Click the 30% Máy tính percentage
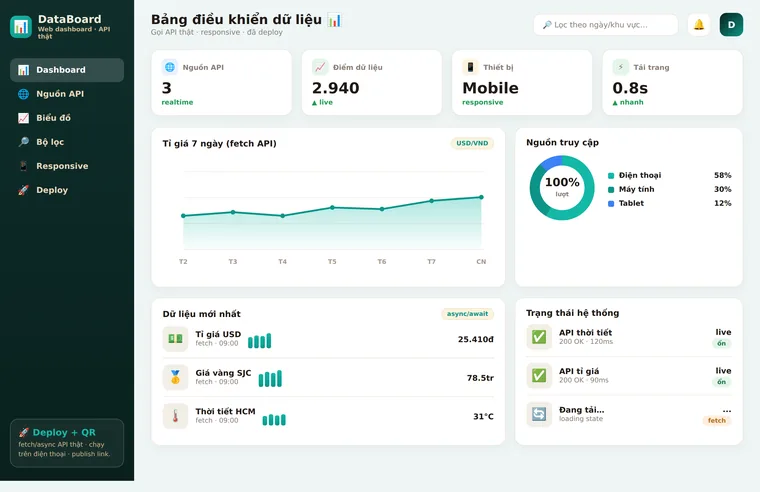The image size is (760, 492). coord(722,189)
